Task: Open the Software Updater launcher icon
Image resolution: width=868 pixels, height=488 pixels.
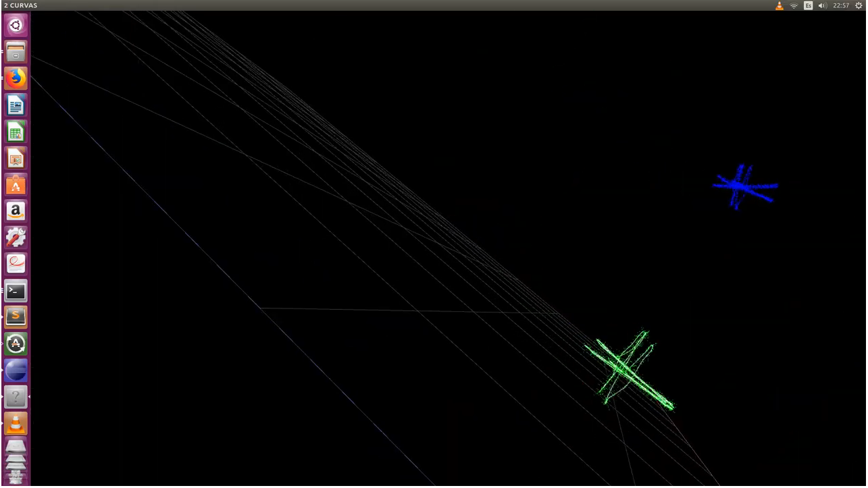Action: tap(16, 344)
